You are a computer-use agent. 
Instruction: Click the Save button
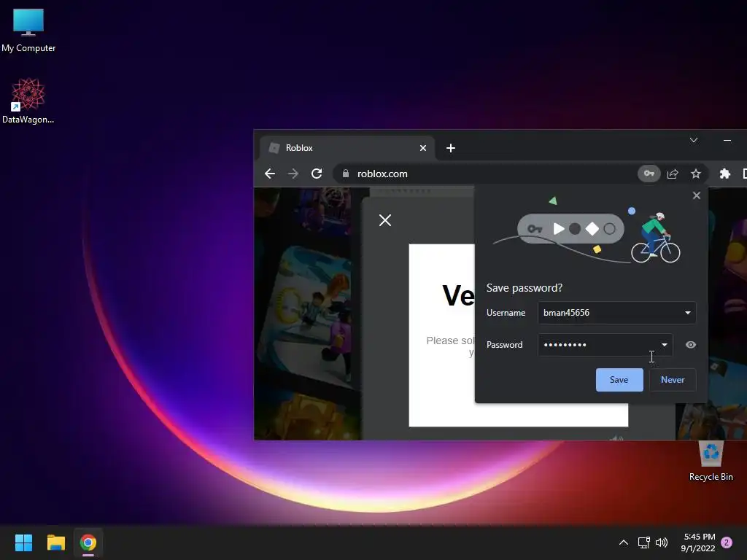(x=619, y=380)
